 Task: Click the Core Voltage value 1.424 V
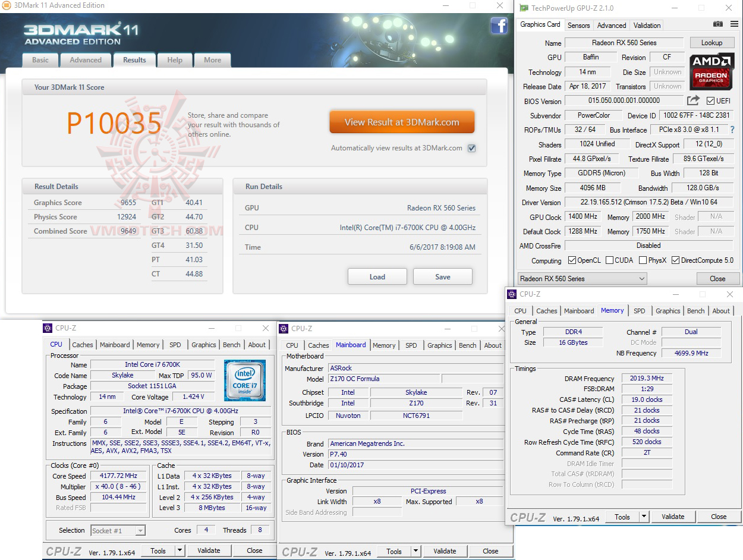coord(193,397)
